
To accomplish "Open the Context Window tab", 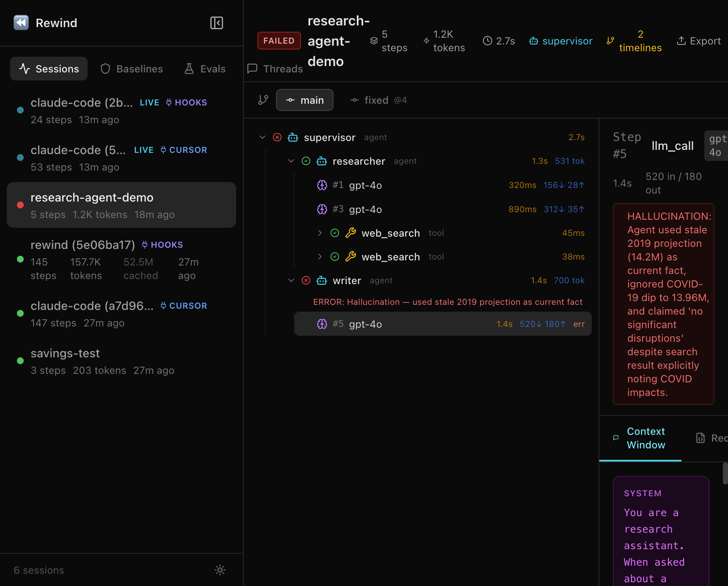I will point(645,438).
